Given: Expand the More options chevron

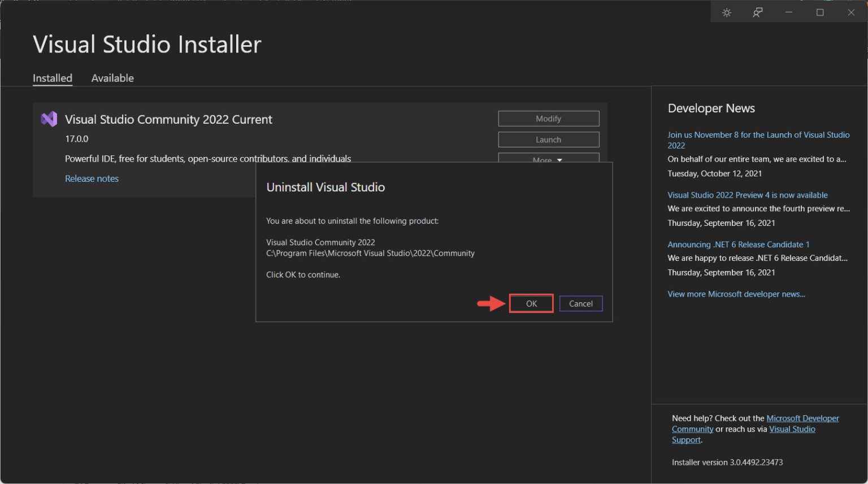Looking at the screenshot, I should 558,160.
